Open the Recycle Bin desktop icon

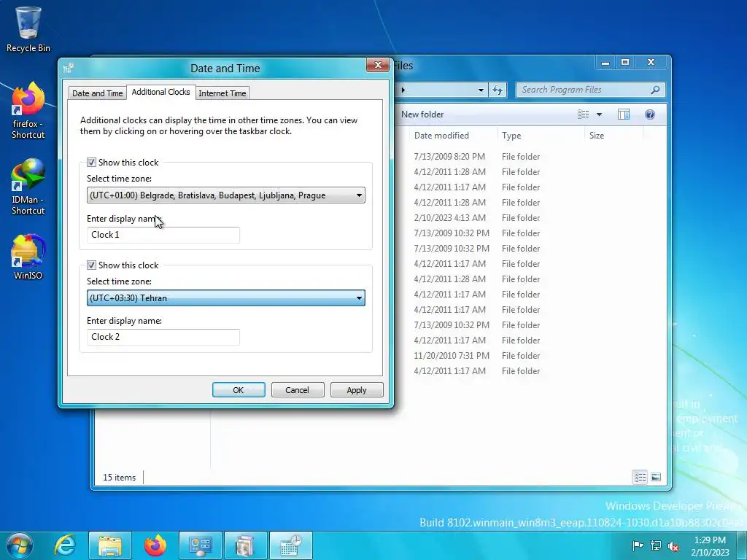click(x=28, y=29)
